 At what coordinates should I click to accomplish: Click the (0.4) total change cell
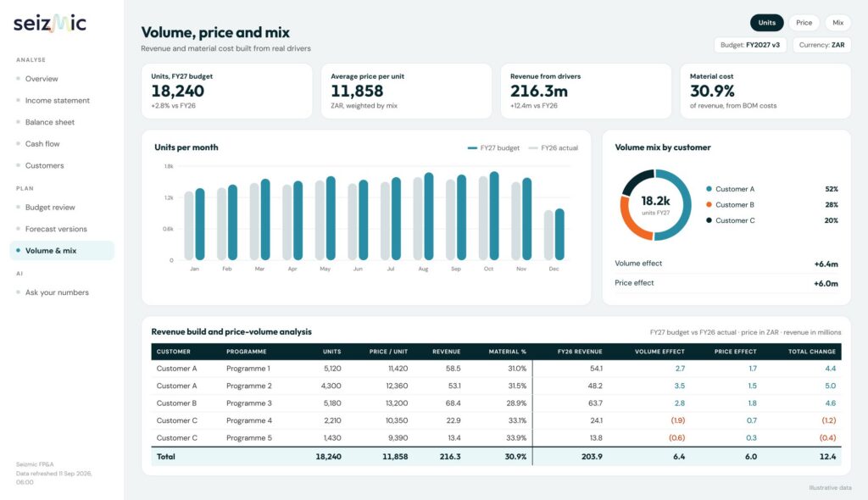(x=827, y=437)
